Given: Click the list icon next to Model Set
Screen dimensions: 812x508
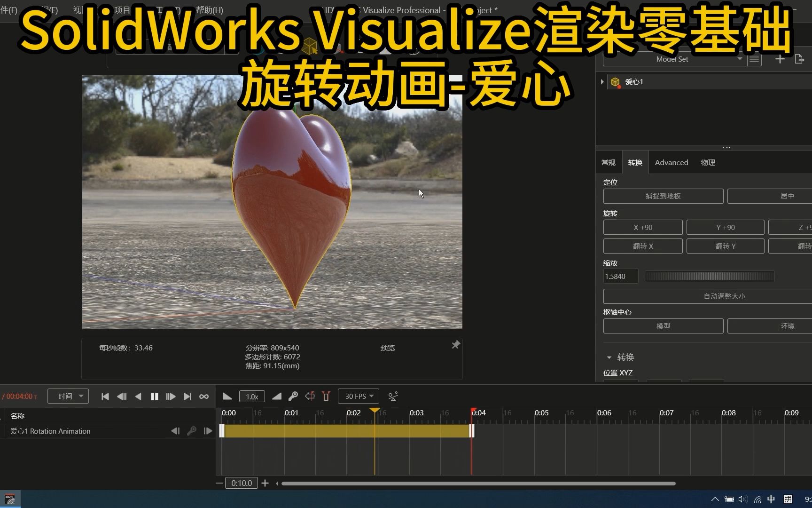Looking at the screenshot, I should tap(753, 59).
